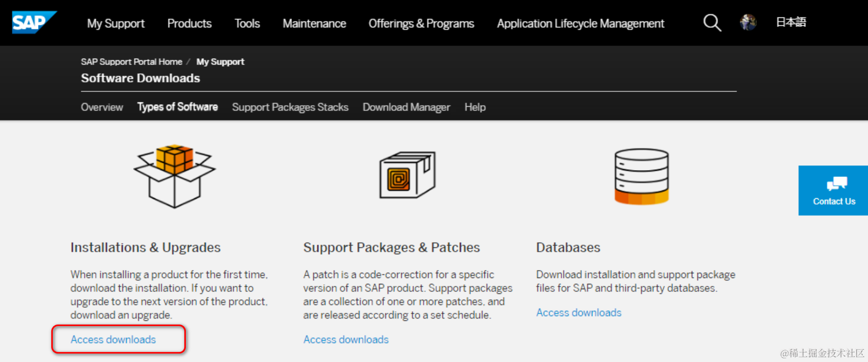Click the Software Downloads page title
The height and width of the screenshot is (362, 868).
140,78
